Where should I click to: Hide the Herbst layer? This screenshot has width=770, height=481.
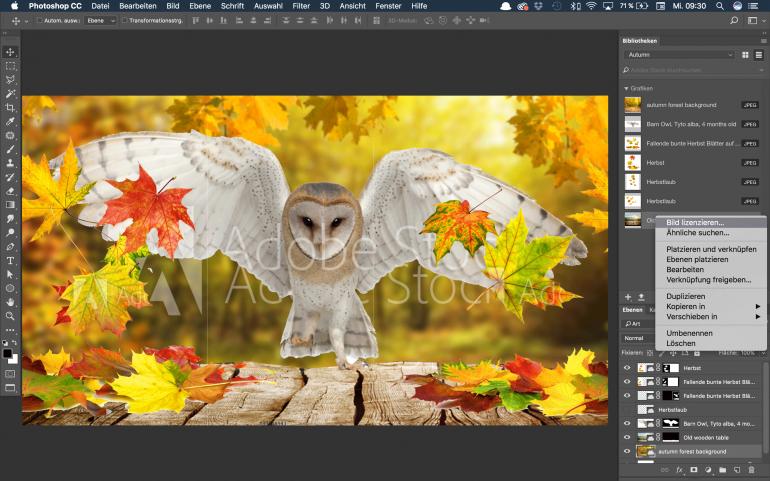coord(627,368)
